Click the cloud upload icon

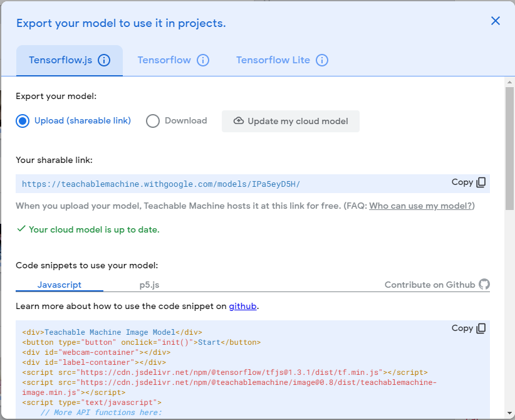point(239,121)
